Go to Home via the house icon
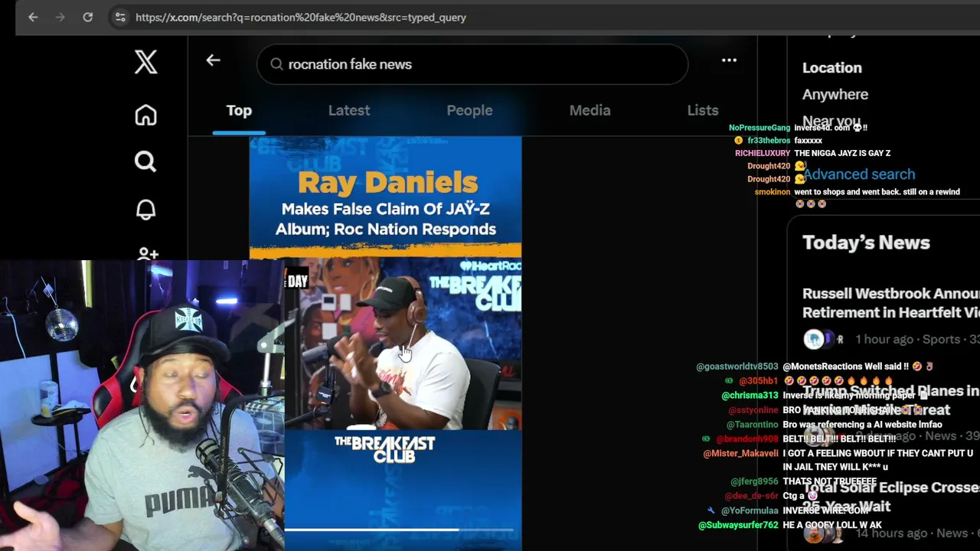 click(x=145, y=115)
